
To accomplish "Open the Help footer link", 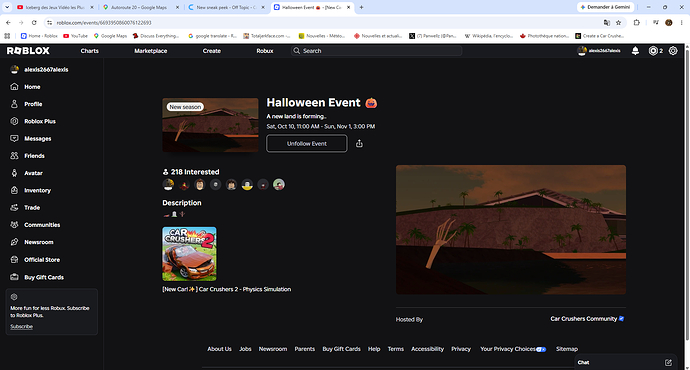I will [x=374, y=349].
